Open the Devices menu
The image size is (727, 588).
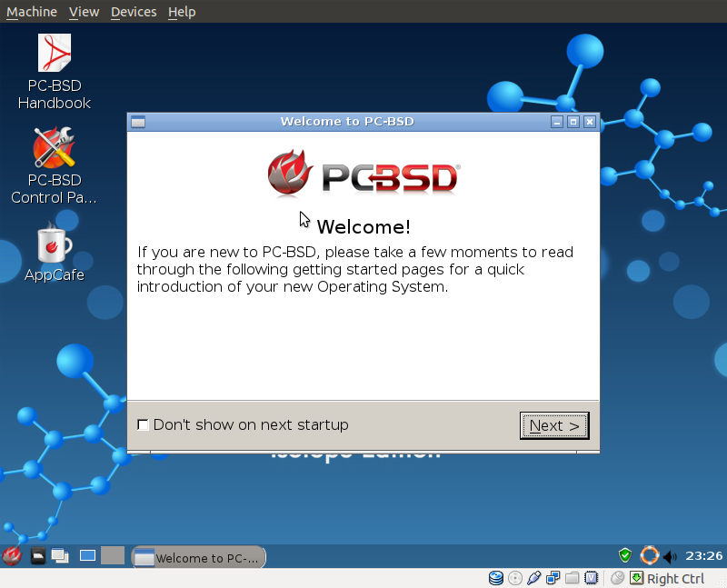click(134, 12)
